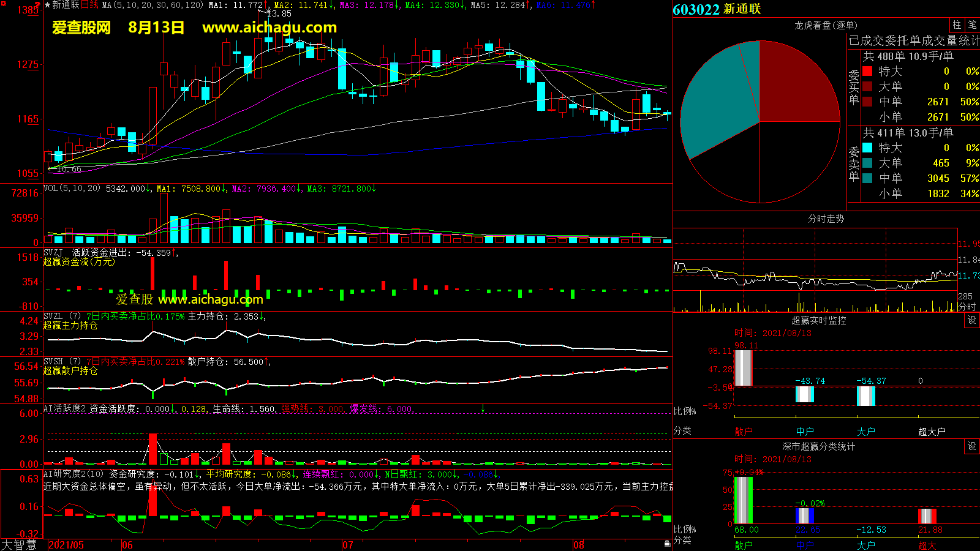Open the VOL(5,10,20) indicator parameters
This screenshot has height=551, width=980.
[x=72, y=189]
